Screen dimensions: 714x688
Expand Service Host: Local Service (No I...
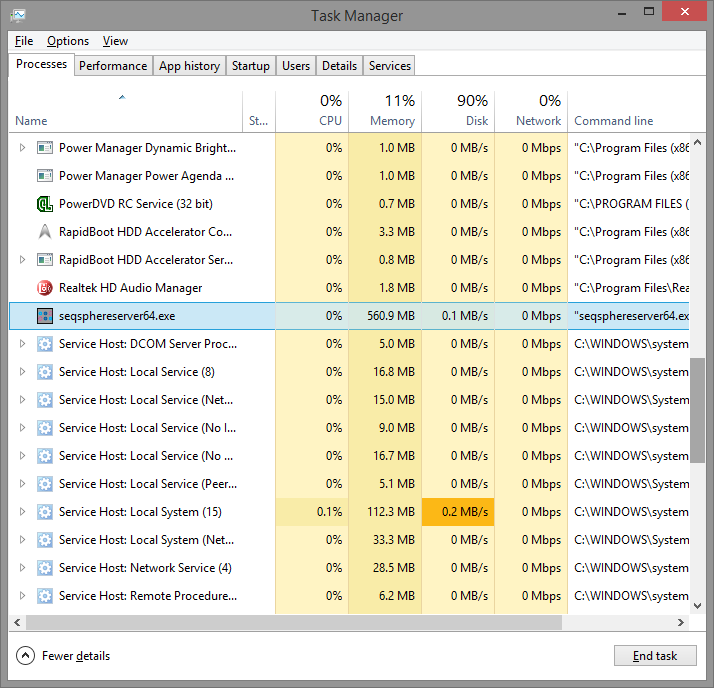pyautogui.click(x=22, y=428)
